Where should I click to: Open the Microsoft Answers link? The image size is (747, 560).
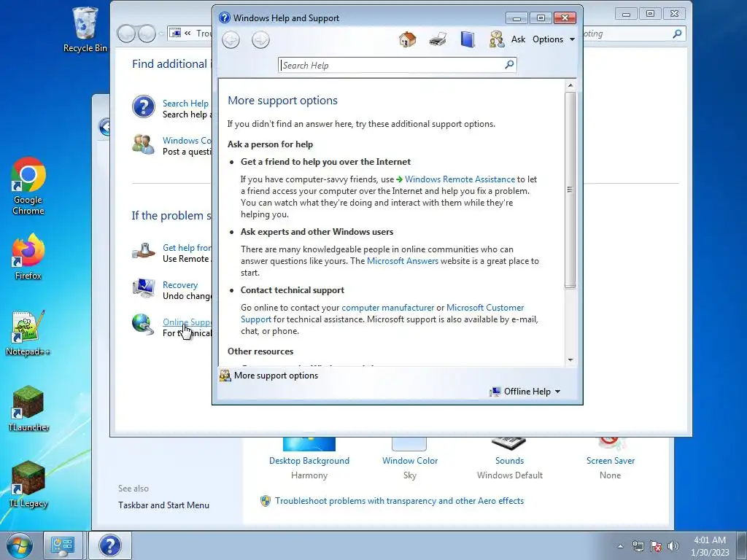(x=403, y=261)
